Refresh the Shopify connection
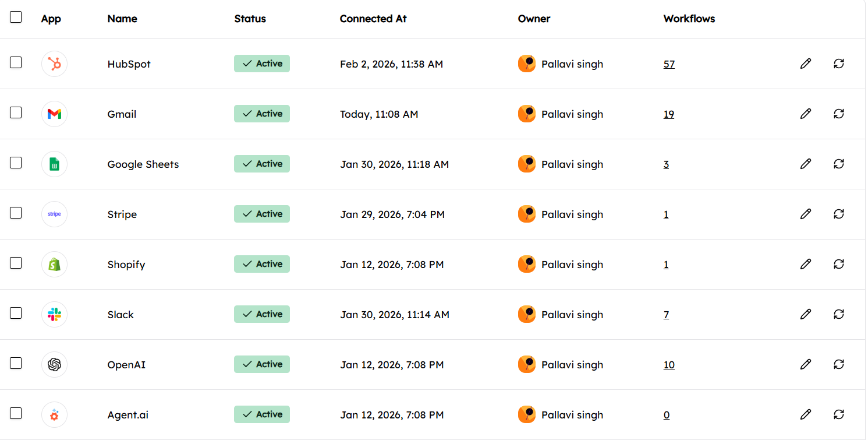This screenshot has width=868, height=440. click(x=838, y=264)
